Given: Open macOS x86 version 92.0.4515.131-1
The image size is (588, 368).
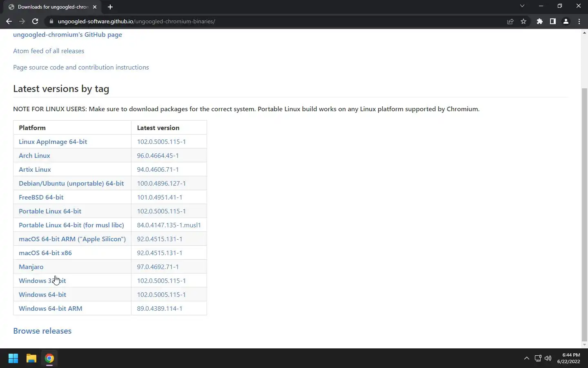Looking at the screenshot, I should pyautogui.click(x=160, y=253).
